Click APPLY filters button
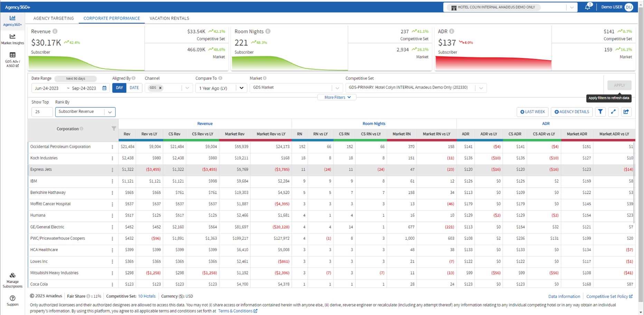The width and height of the screenshot is (644, 315). 619,85
